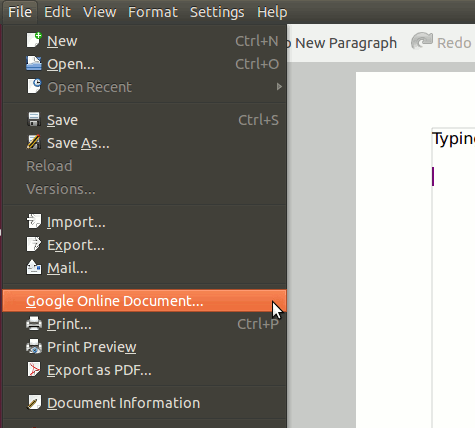
Task: Select Save As... menu entry
Action: [145, 143]
